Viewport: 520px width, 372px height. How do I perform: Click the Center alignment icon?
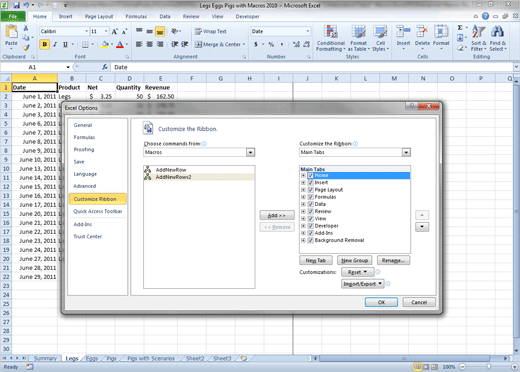[150, 44]
